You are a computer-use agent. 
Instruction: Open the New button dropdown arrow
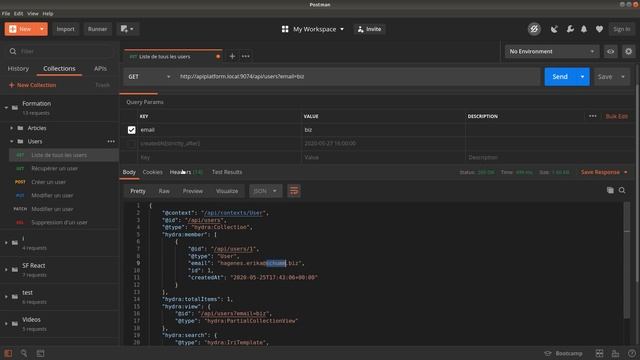42,29
